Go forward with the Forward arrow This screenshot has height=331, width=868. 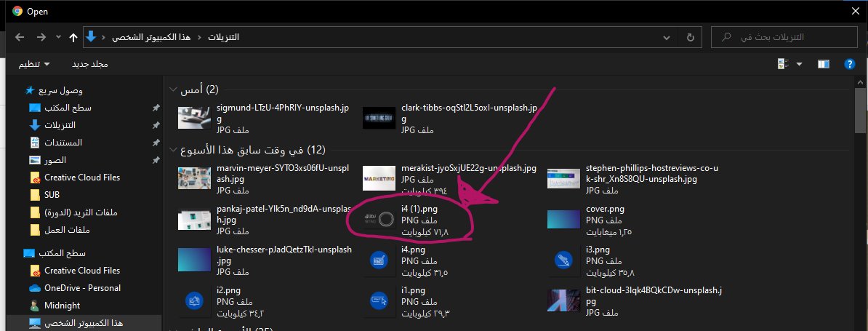(41, 37)
